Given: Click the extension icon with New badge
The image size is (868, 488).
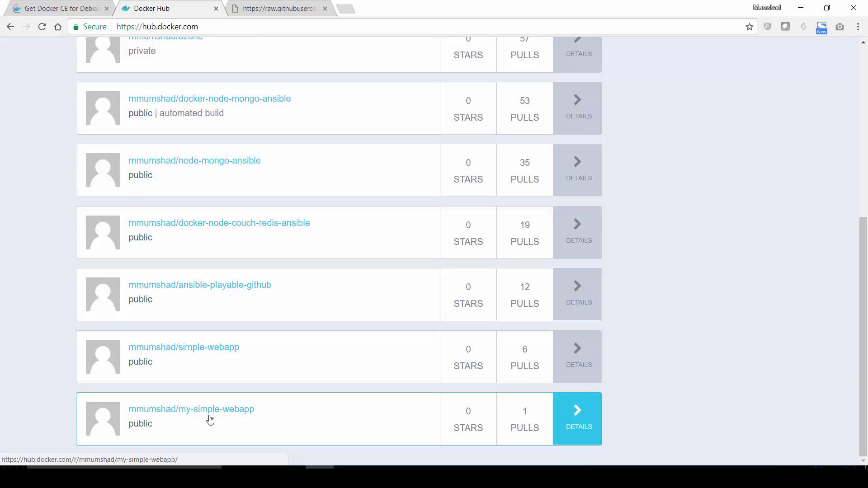Looking at the screenshot, I should click(x=821, y=28).
